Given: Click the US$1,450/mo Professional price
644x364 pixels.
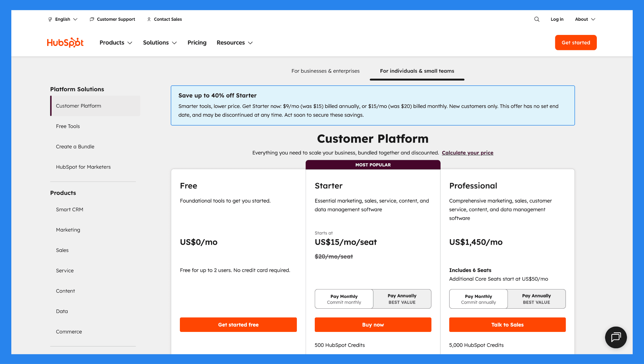Looking at the screenshot, I should [x=476, y=242].
